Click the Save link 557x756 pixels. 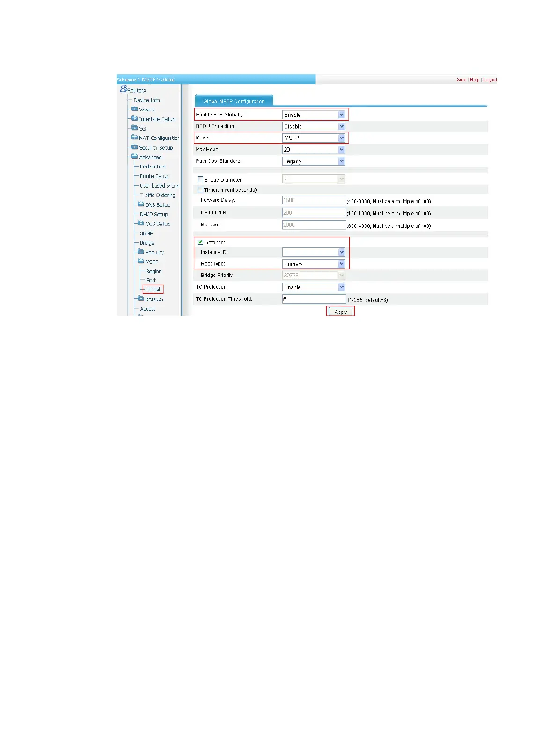(x=462, y=80)
